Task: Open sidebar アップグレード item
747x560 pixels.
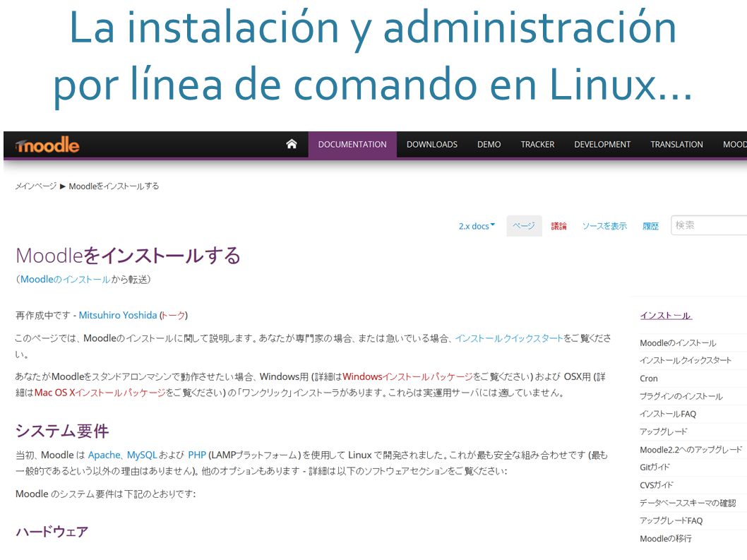Action: pyautogui.click(x=663, y=431)
